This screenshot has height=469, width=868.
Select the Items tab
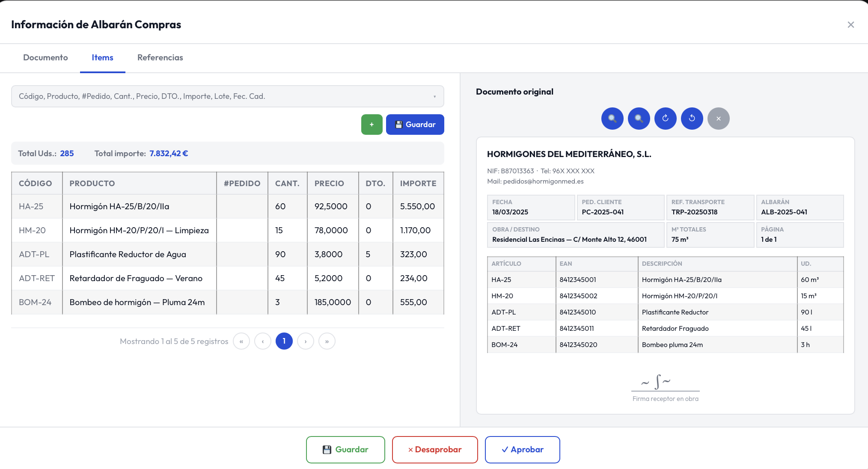coord(102,58)
